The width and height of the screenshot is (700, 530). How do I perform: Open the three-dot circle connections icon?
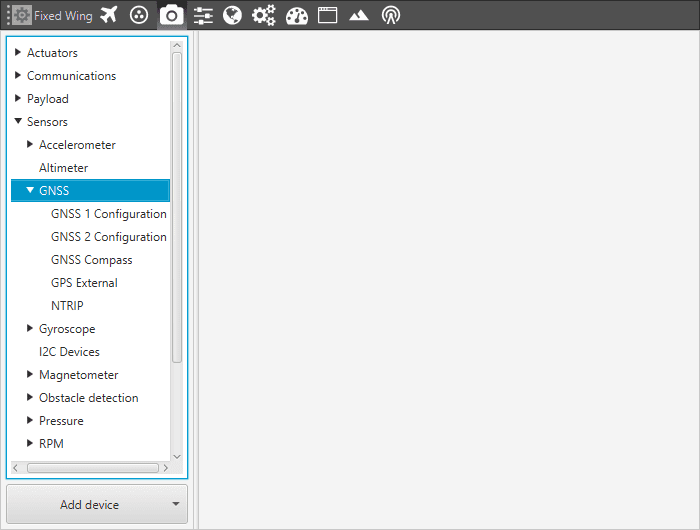point(139,15)
